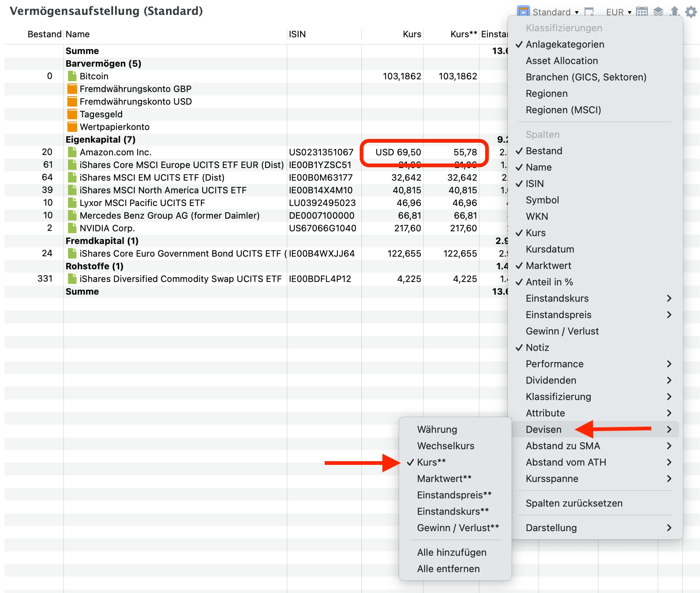700x593 pixels.
Task: Uncheck the Anlagekategorien classification
Action: [595, 44]
